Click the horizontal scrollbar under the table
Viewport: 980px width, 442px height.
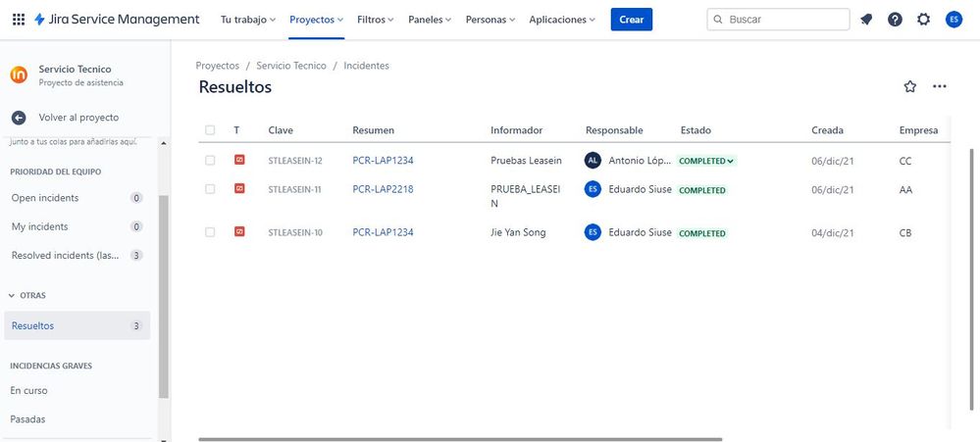tap(461, 439)
